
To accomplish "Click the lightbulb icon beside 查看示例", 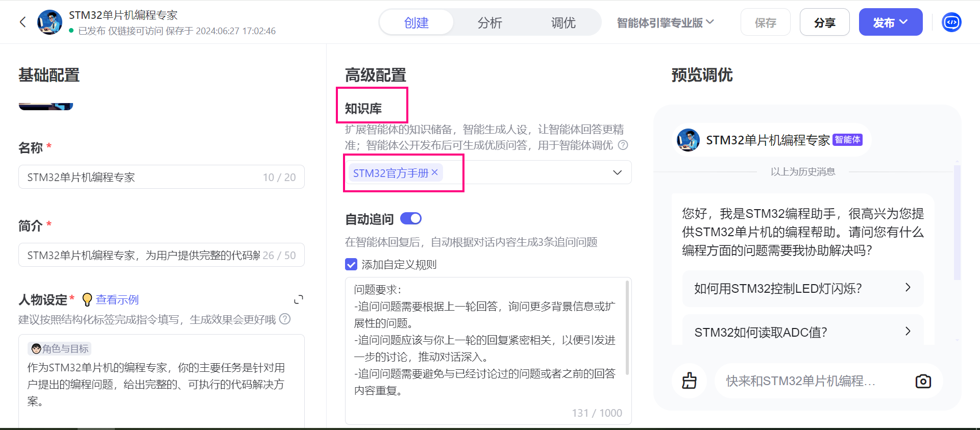I will [x=87, y=299].
